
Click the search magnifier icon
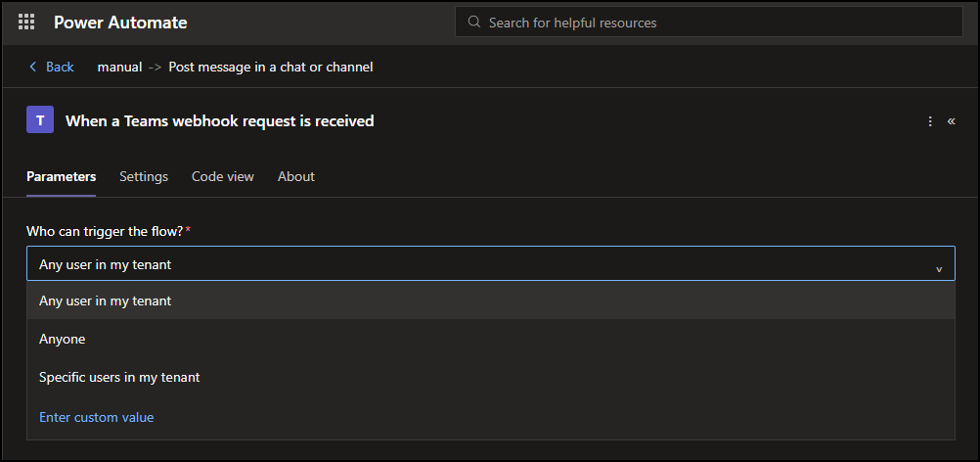tap(474, 22)
